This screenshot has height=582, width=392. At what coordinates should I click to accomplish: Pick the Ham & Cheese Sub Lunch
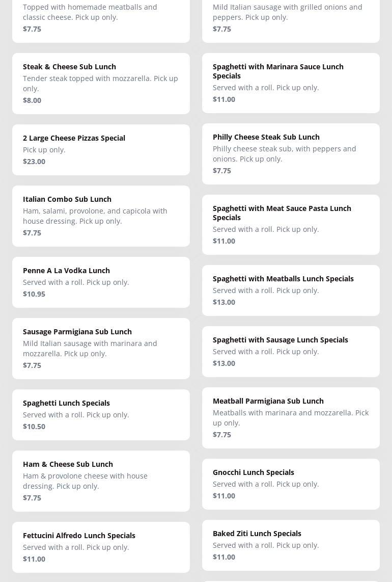point(101,481)
